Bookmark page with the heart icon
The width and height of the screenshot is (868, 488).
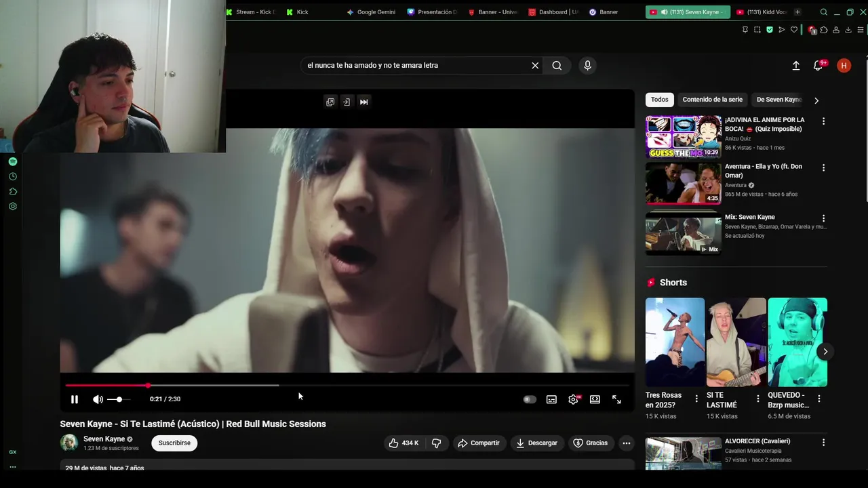click(794, 30)
